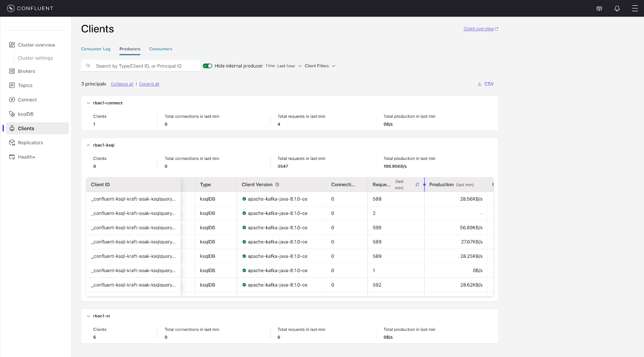Click the Expand all link
The height and width of the screenshot is (357, 644).
pos(149,84)
